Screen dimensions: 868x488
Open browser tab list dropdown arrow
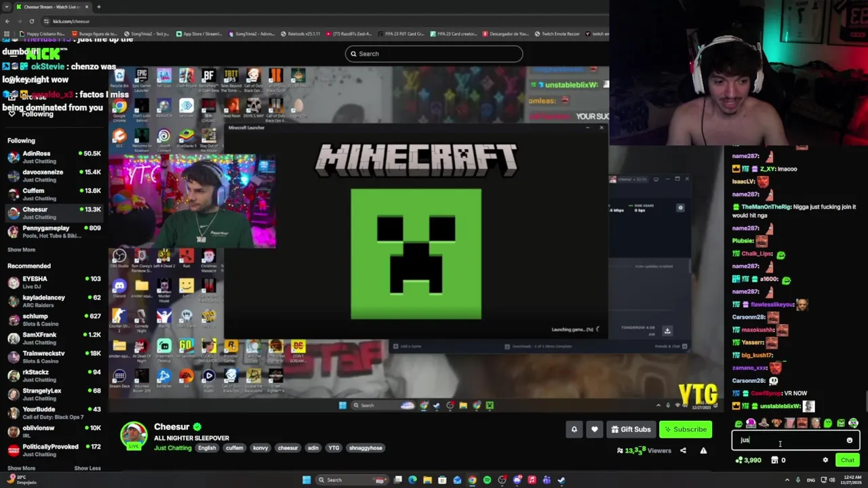coord(6,7)
